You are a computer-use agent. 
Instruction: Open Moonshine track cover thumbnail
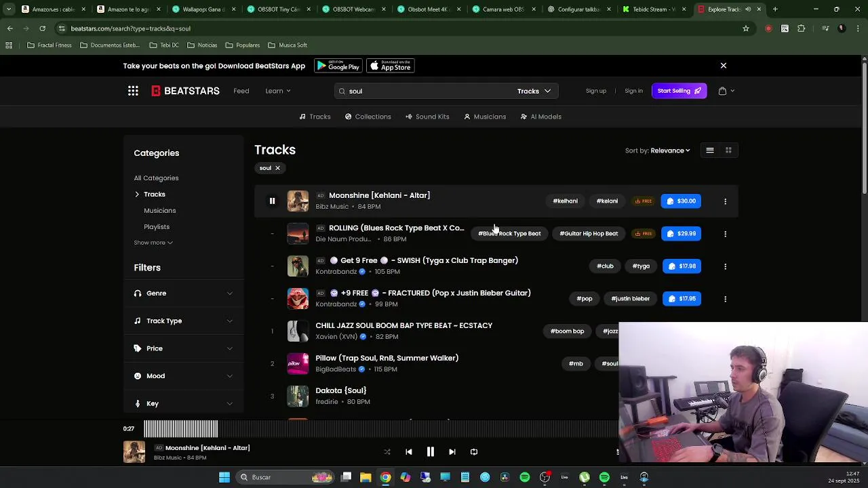(298, 201)
